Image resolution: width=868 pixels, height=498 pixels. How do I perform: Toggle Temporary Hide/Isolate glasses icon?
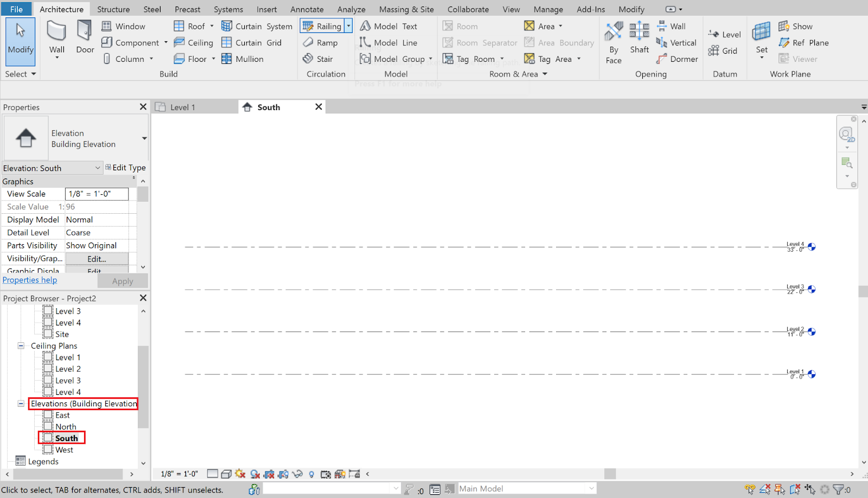click(x=297, y=474)
